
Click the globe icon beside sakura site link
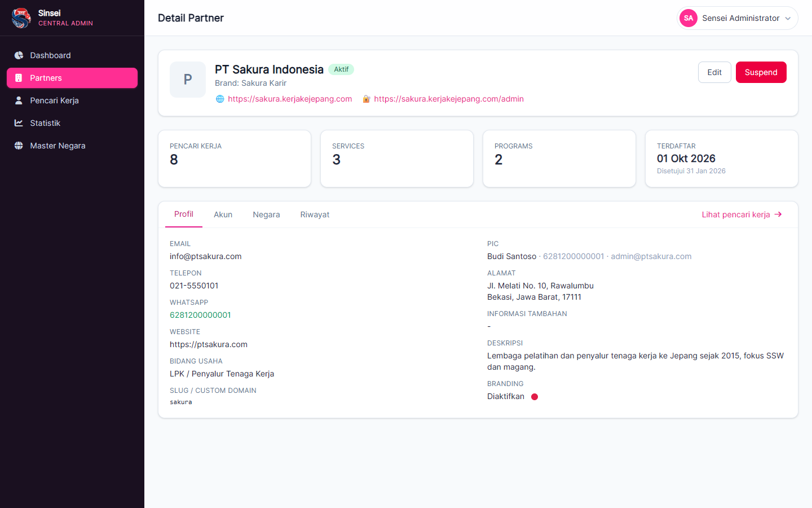click(x=220, y=99)
